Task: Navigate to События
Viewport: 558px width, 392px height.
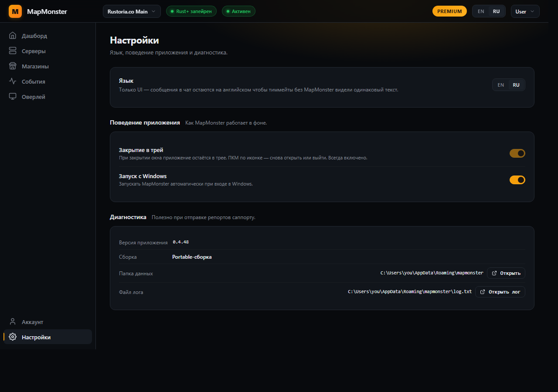Action: 48,81
